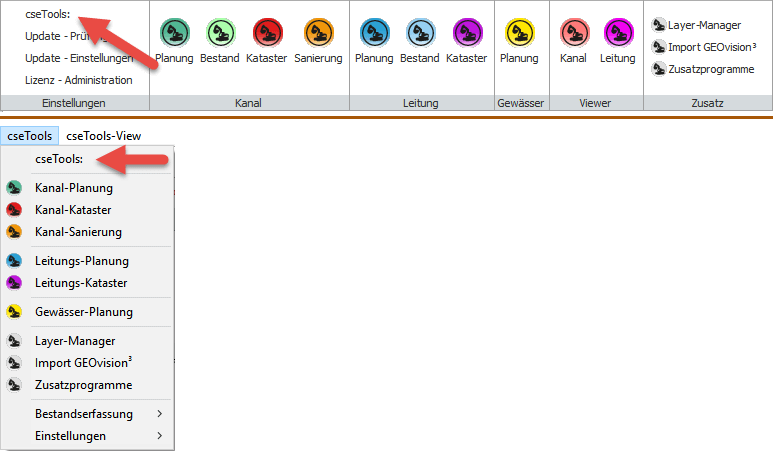Select the purple Leitung Kataster icon

[466, 34]
